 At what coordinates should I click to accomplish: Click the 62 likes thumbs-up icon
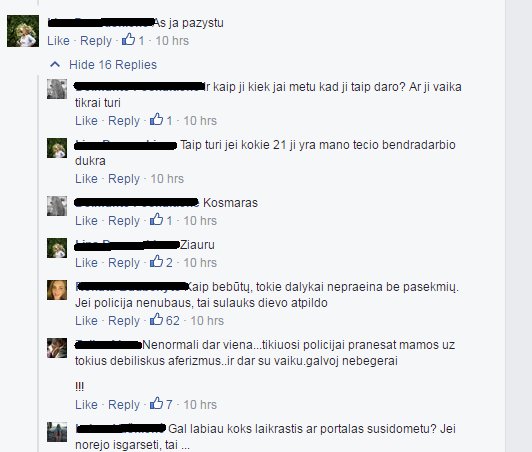point(156,319)
